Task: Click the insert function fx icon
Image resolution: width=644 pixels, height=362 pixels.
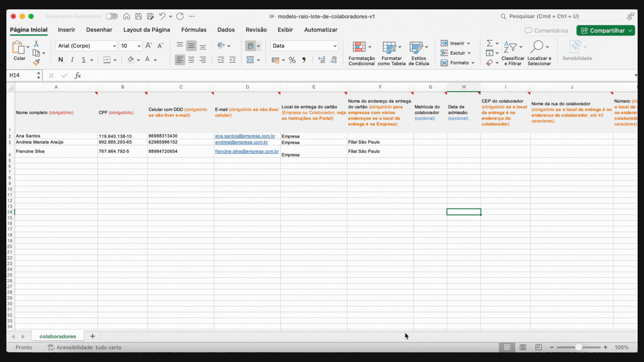Action: point(78,75)
